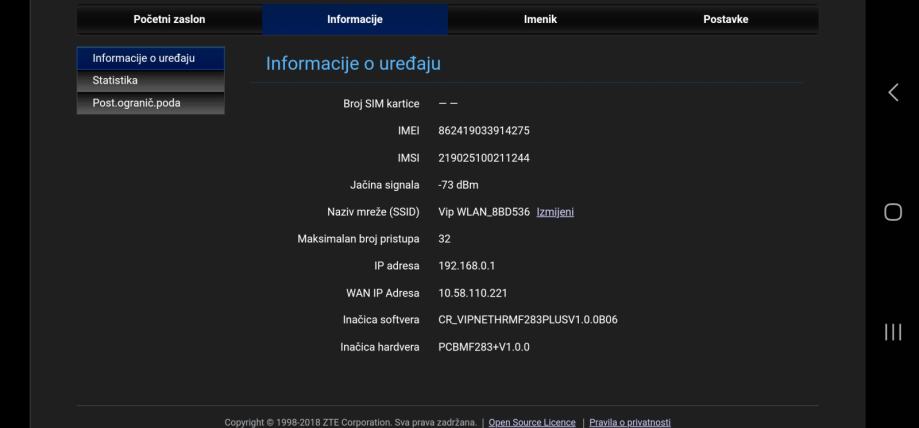Image resolution: width=919 pixels, height=428 pixels.
Task: Click the Naziv mreže (SSID) label
Action: pos(373,212)
